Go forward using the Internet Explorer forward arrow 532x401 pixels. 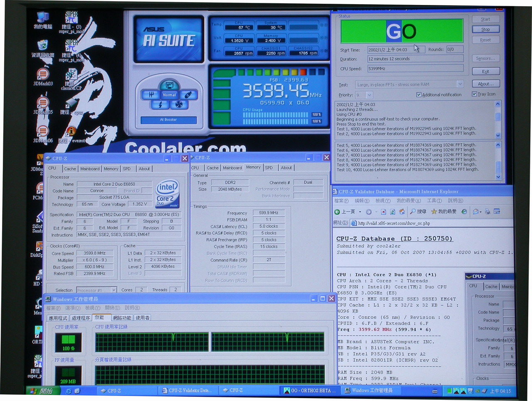(x=369, y=212)
